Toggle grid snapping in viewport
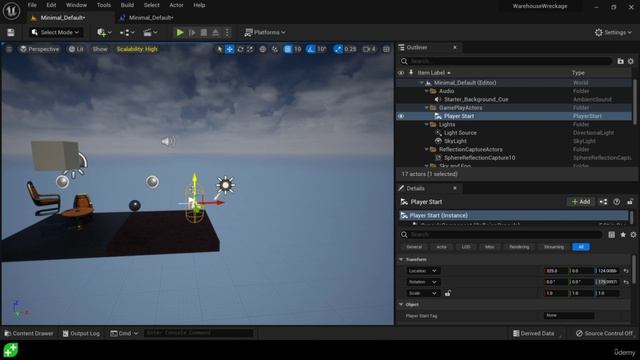Screen dimensions: 640x360 pyautogui.click(x=288, y=49)
